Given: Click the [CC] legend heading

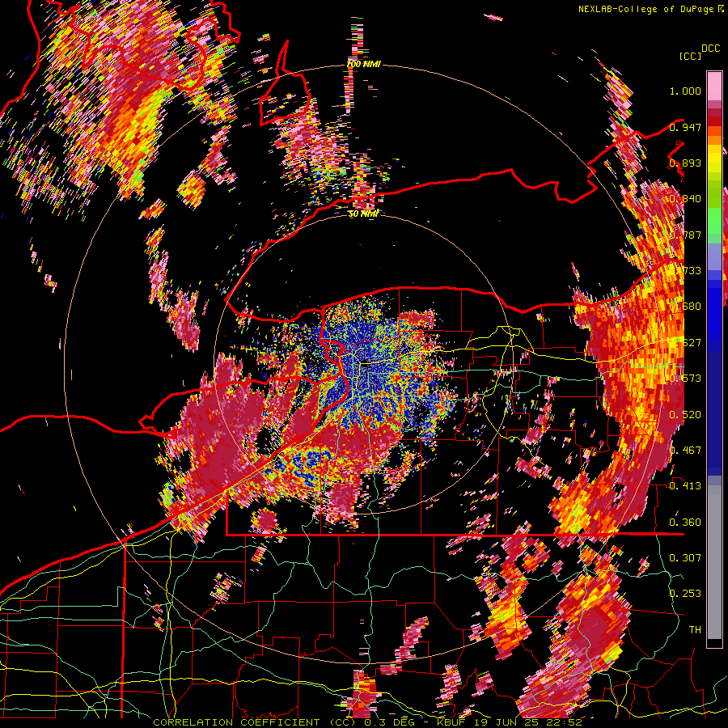Looking at the screenshot, I should pos(690,56).
